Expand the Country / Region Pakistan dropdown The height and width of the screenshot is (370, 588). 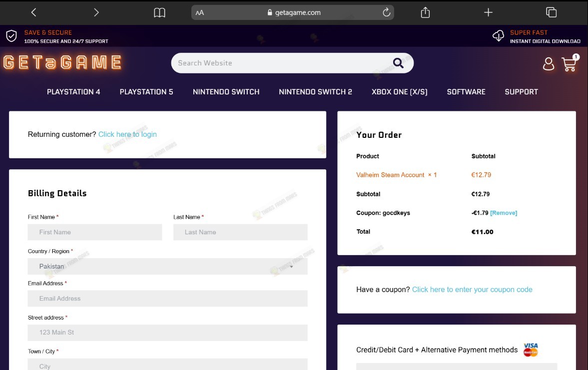168,266
